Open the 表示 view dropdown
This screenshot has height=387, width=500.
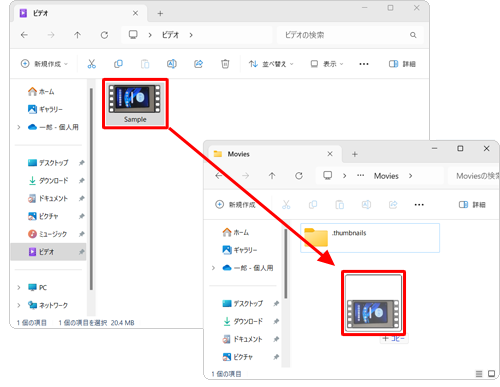coord(327,64)
